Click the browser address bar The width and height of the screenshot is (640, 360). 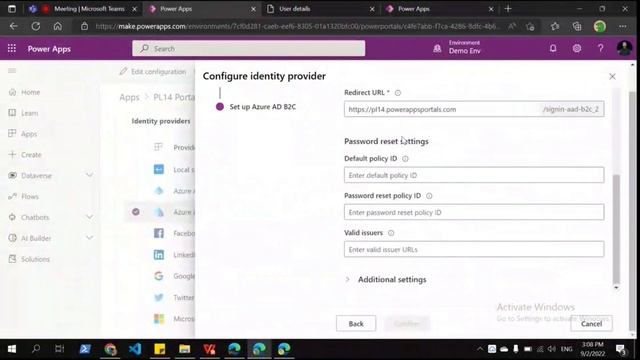pos(298,27)
